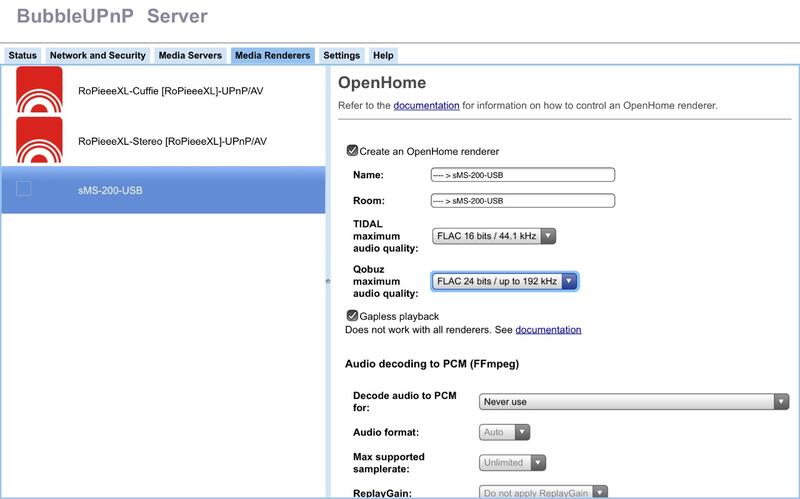Disable the Gapless playback checkbox

(352, 316)
